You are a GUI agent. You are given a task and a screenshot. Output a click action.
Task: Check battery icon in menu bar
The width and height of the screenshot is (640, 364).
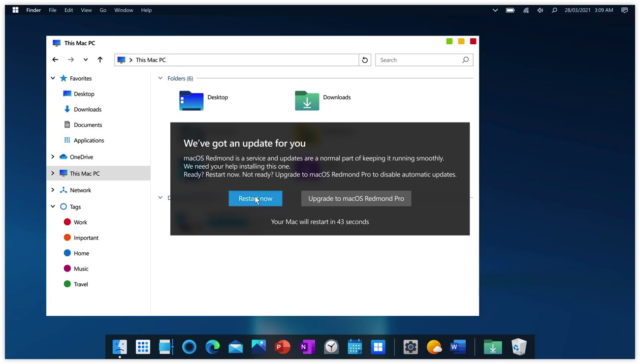click(511, 10)
